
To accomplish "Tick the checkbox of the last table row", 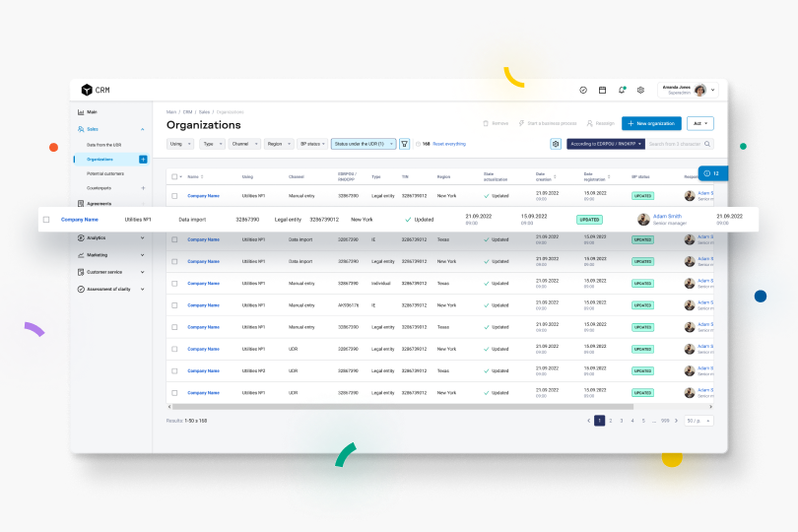I will tap(174, 392).
